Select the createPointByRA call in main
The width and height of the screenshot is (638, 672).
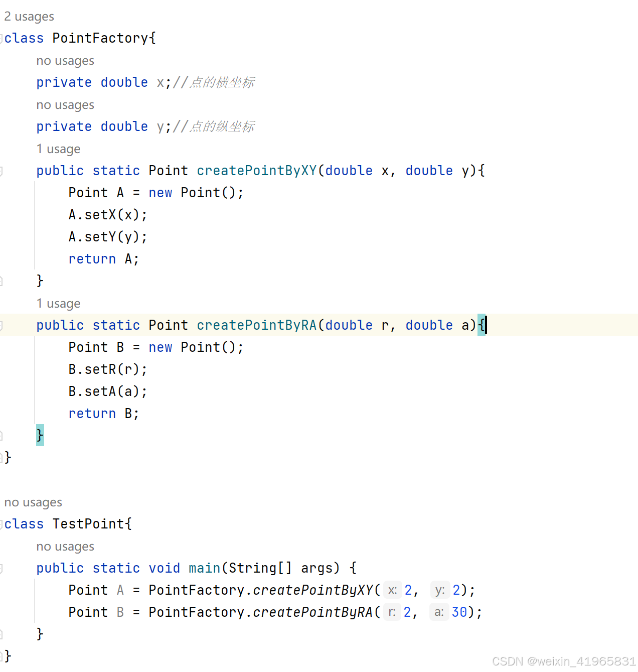[312, 612]
